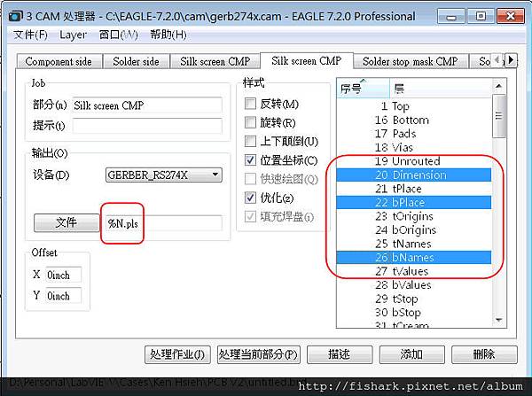Image resolution: width=532 pixels, height=396 pixels.
Task: Select layer 18 Vias
Action: point(414,147)
